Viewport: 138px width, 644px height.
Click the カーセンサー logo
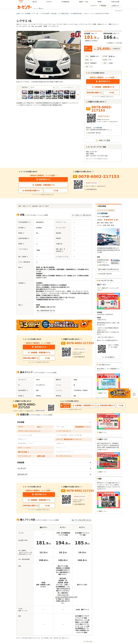(25, 7)
